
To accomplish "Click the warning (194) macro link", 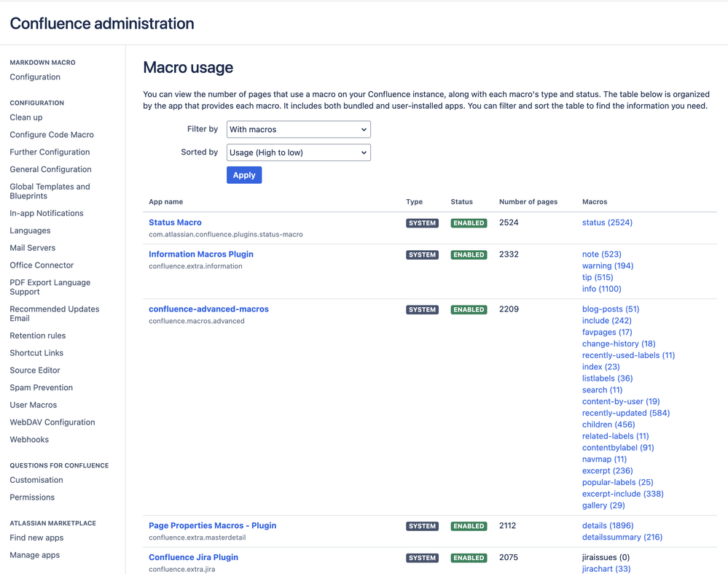I will [x=608, y=266].
